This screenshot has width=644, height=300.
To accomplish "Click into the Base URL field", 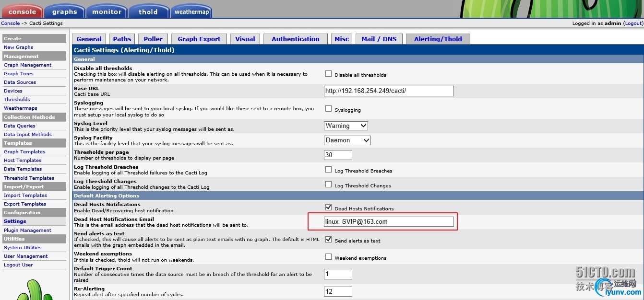I will tap(389, 91).
